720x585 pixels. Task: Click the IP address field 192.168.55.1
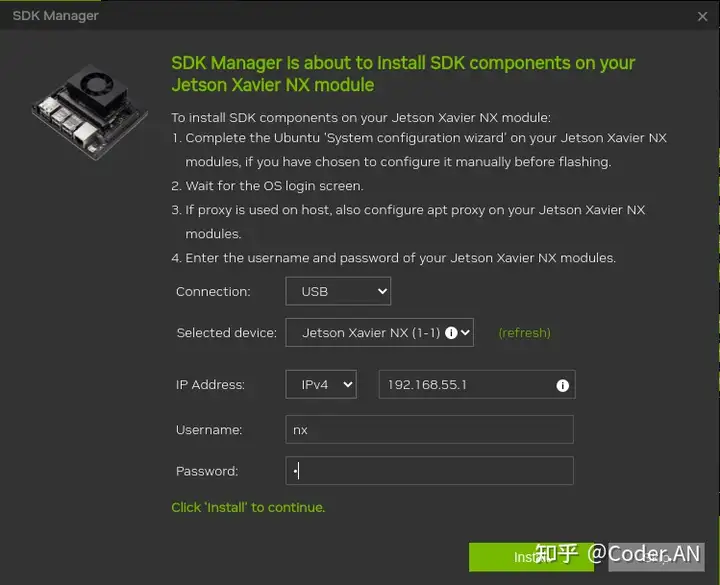point(477,384)
